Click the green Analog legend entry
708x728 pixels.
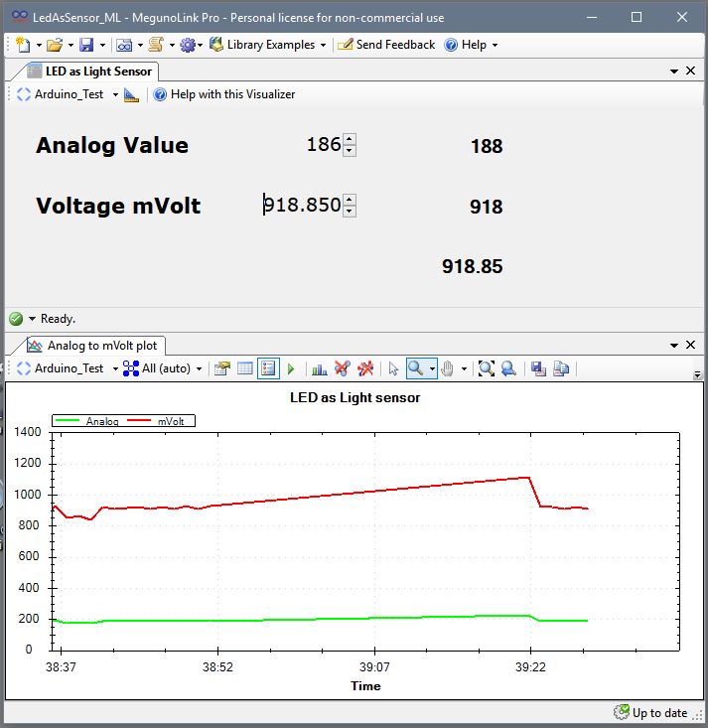click(86, 421)
